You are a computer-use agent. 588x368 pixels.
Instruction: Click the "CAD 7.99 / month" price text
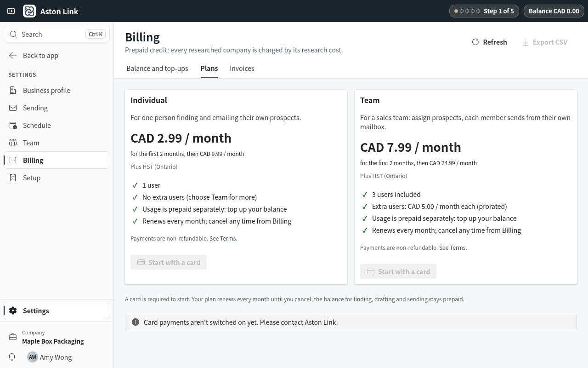click(411, 147)
